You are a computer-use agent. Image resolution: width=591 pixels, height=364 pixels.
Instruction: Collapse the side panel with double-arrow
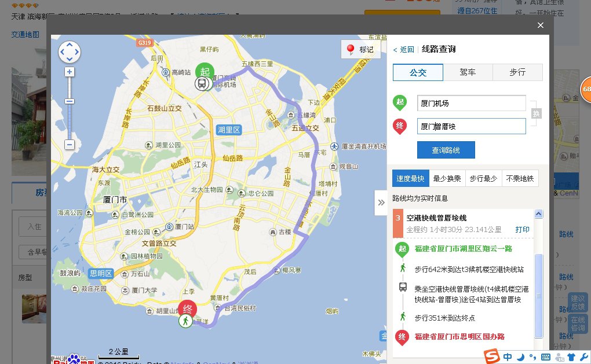pos(381,203)
